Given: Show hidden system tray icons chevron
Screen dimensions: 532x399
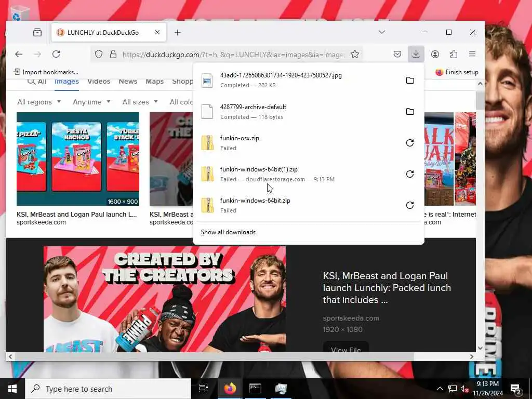Looking at the screenshot, I should 440,389.
